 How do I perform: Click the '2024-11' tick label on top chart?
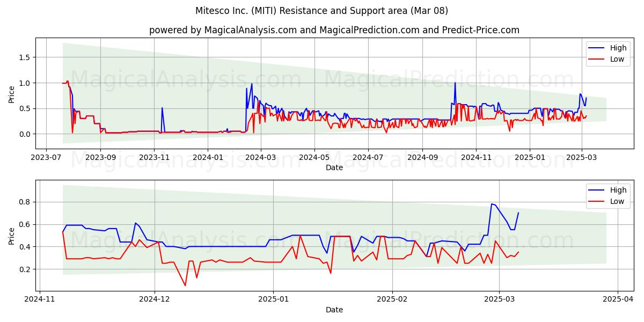[x=476, y=157]
